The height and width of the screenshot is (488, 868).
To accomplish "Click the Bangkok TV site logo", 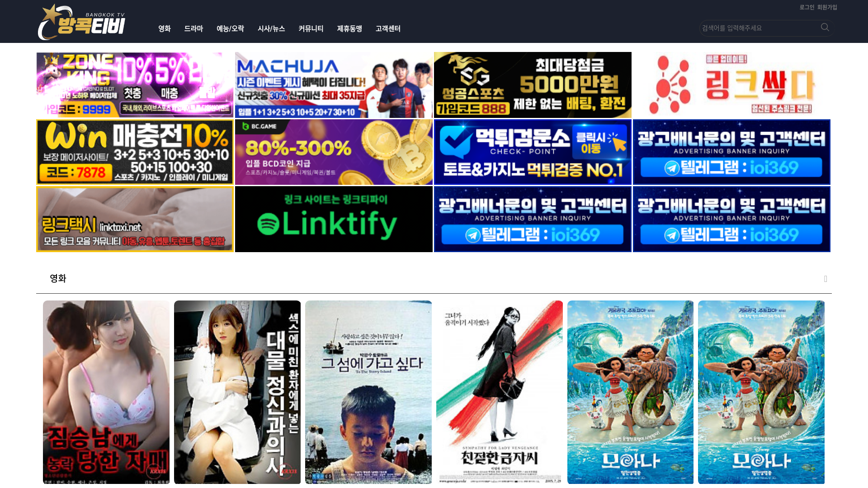I will 81,22.
